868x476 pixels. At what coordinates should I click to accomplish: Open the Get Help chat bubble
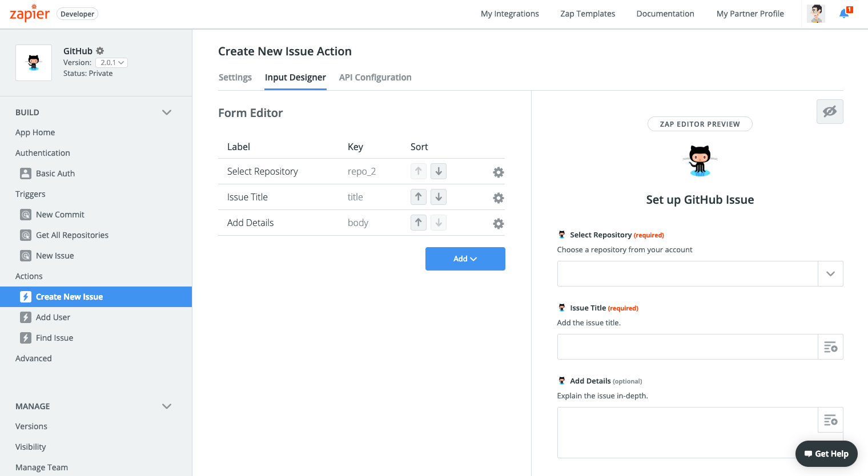[826, 454]
